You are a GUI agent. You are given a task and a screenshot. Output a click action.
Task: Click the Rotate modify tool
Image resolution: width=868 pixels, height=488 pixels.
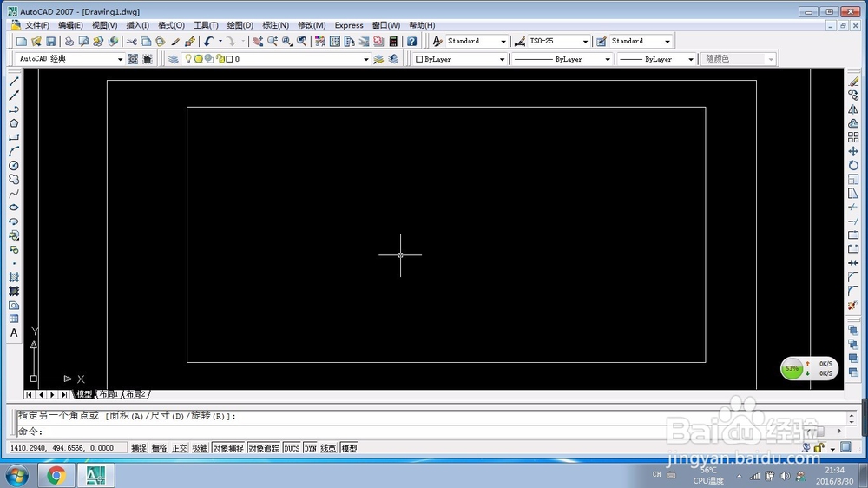tap(853, 165)
